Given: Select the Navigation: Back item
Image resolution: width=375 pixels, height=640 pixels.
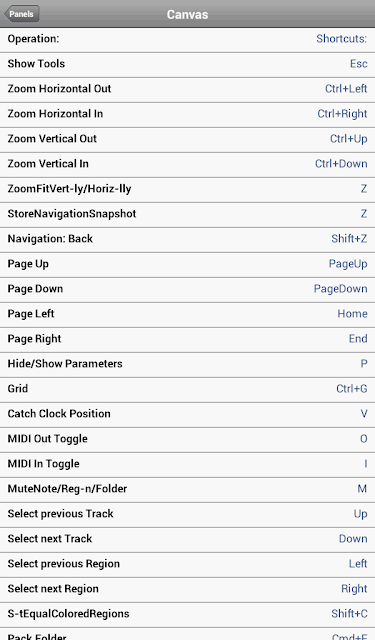Looking at the screenshot, I should point(187,240).
